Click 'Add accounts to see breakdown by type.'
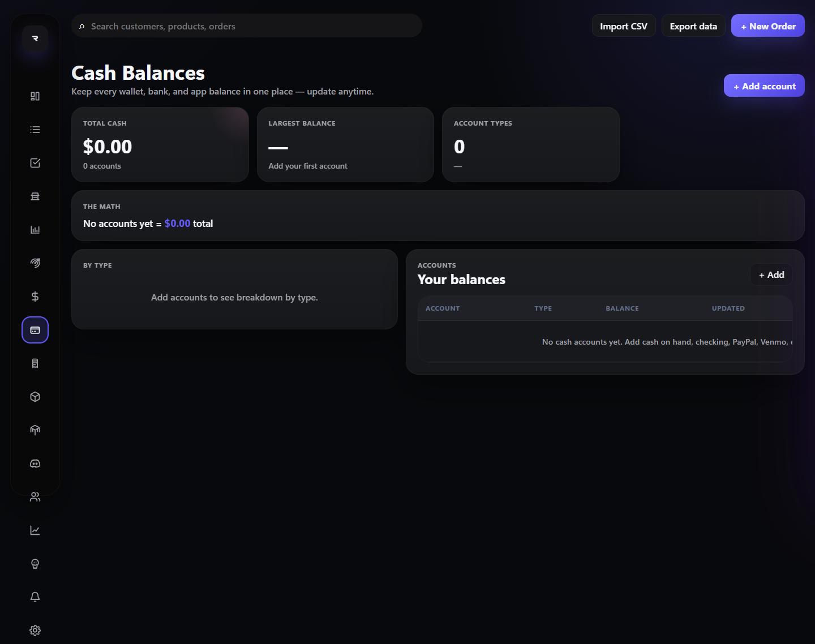 pos(234,298)
